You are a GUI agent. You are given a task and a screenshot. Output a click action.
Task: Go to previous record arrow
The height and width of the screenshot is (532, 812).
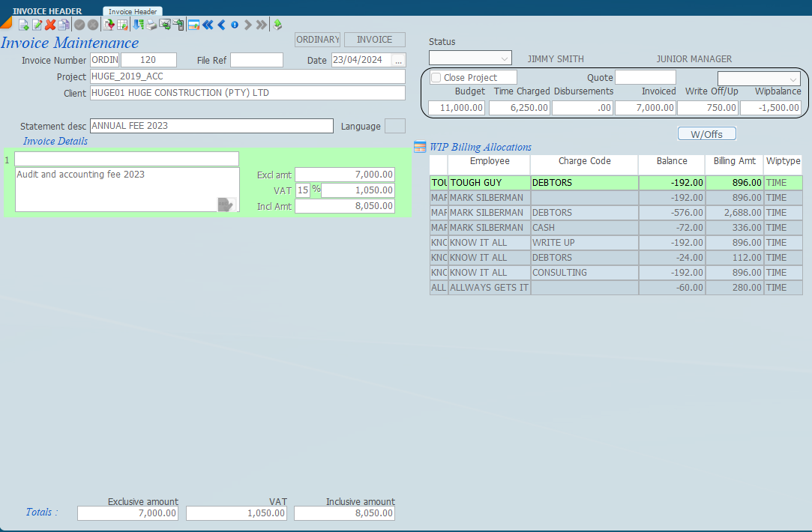point(221,25)
